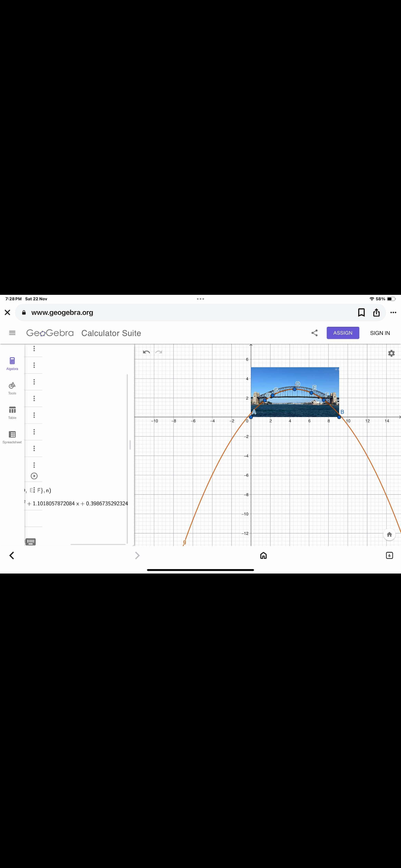Open three-dot menu on the E, F}, n) row

pyautogui.click(x=34, y=490)
